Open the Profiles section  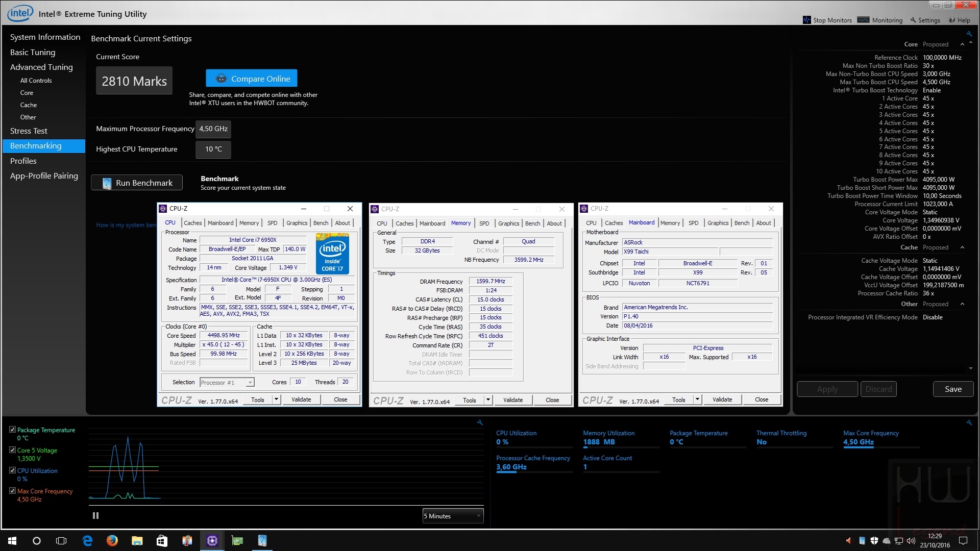(23, 161)
